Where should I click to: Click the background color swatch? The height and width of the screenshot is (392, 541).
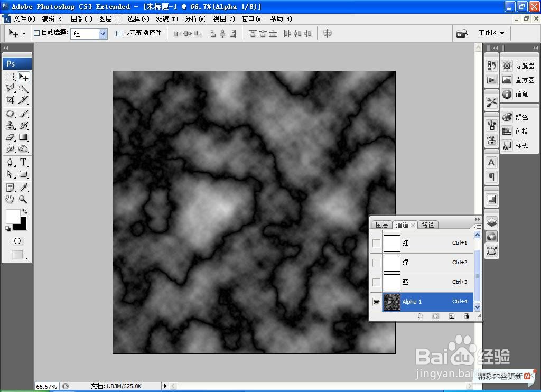pyautogui.click(x=22, y=225)
